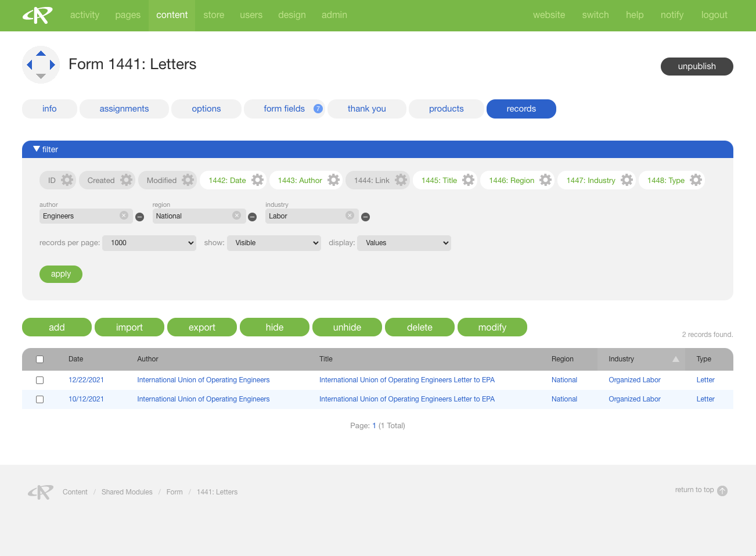Open gear settings for Created column
756x556 pixels.
(127, 180)
